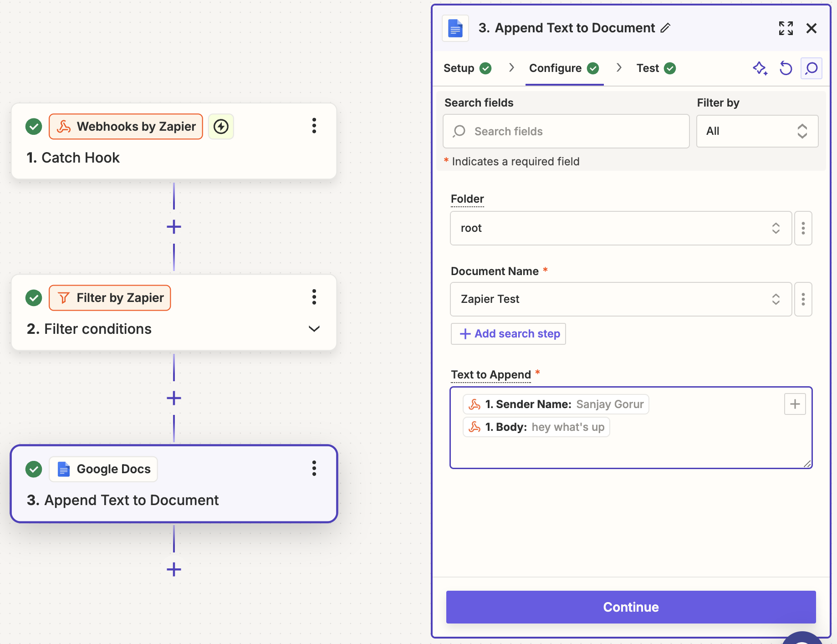Switch to the Setup tab
The image size is (837, 644).
[467, 68]
